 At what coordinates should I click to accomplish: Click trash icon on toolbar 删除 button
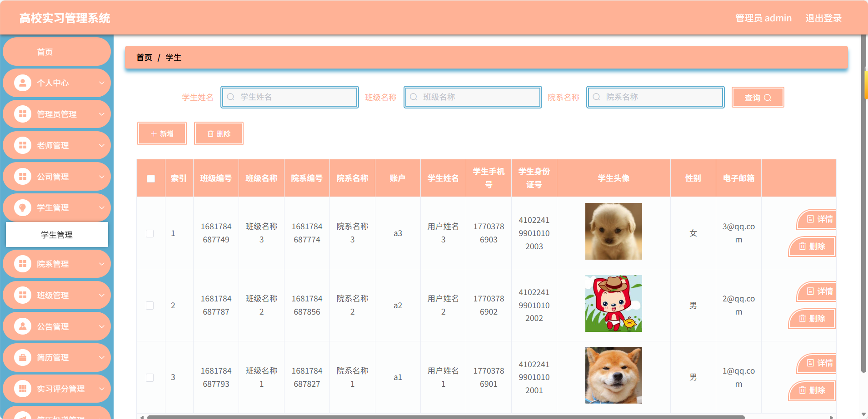(210, 134)
